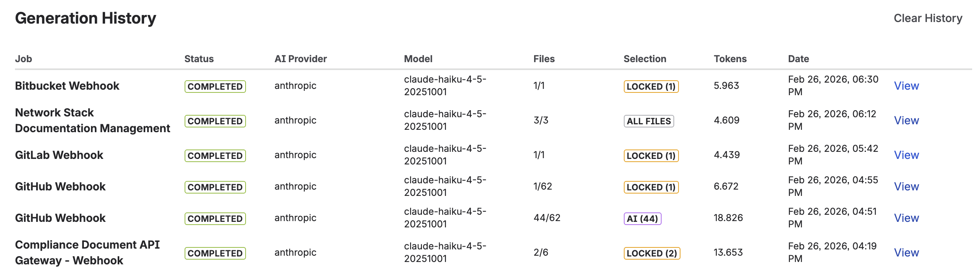980x273 pixels.
Task: Click the Generation History heading
Action: [85, 18]
